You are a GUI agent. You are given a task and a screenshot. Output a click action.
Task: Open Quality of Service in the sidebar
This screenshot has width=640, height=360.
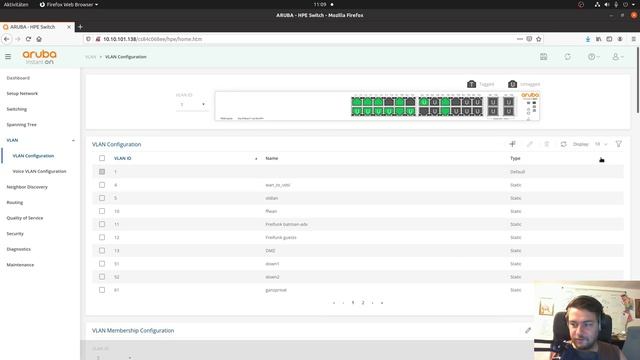pyautogui.click(x=24, y=218)
